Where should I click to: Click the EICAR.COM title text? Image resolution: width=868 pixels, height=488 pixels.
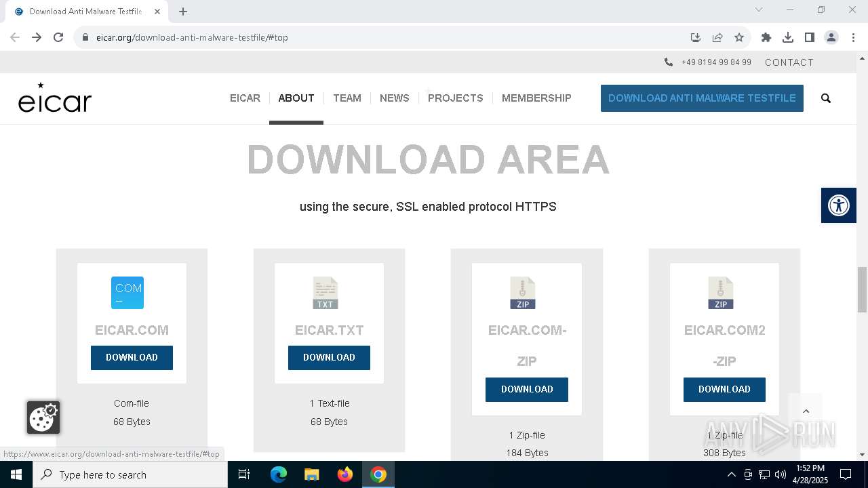132,330
